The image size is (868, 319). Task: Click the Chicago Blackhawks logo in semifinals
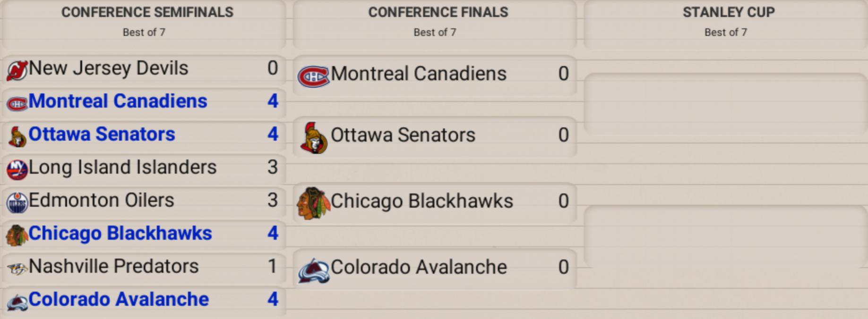[x=17, y=235]
